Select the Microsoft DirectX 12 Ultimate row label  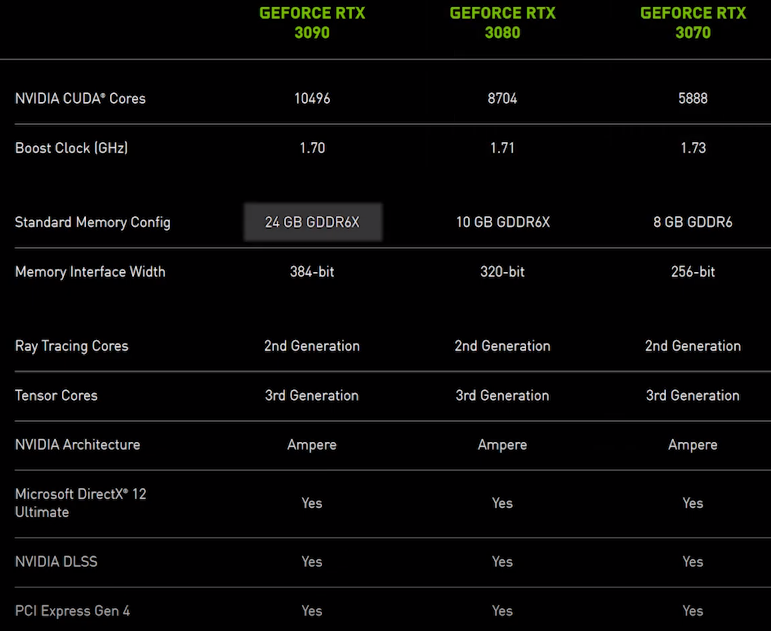tap(81, 503)
